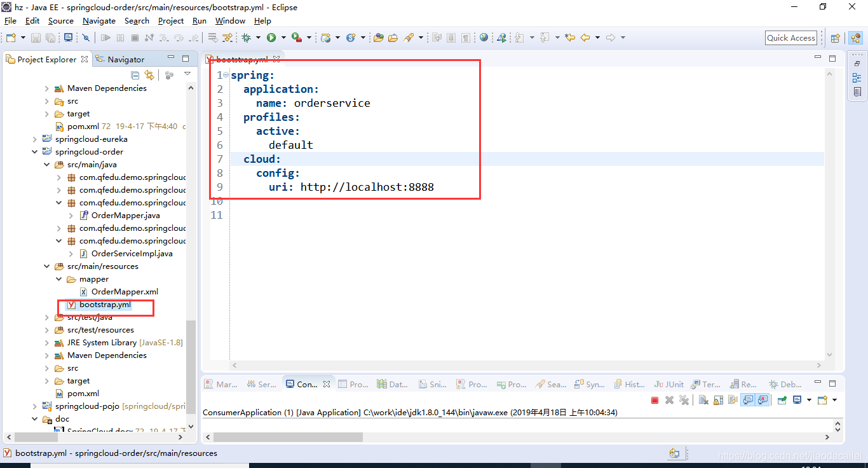Click editor line 'name: orderservice'
Screen dimensions: 868x468
(313, 103)
